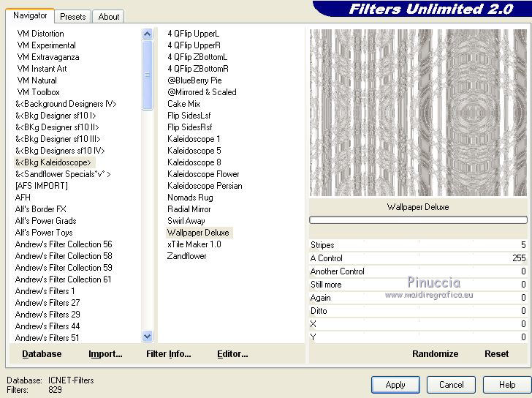Click the Cancel button

pos(451,385)
